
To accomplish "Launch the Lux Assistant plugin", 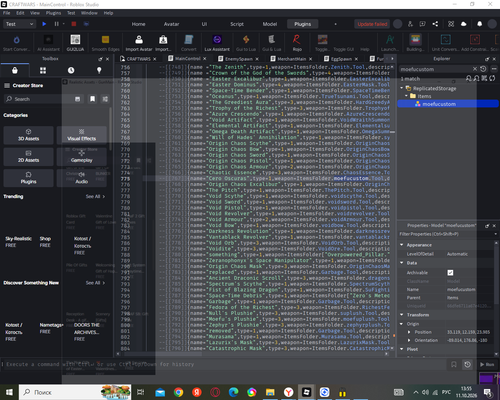I will [217, 43].
